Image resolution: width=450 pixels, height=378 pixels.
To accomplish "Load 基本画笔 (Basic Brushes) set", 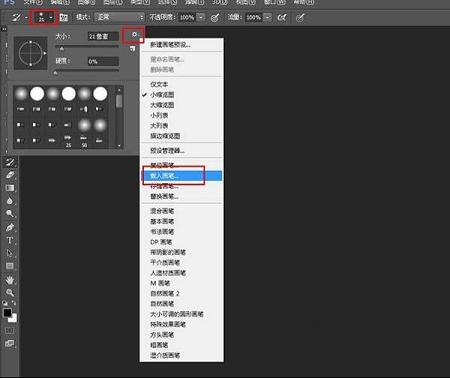I will pos(162,221).
